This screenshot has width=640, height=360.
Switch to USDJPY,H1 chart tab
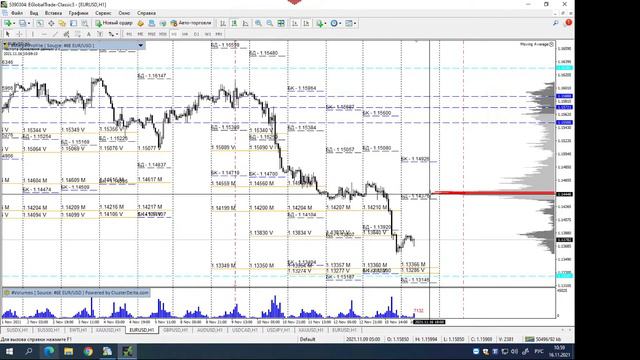(278, 330)
